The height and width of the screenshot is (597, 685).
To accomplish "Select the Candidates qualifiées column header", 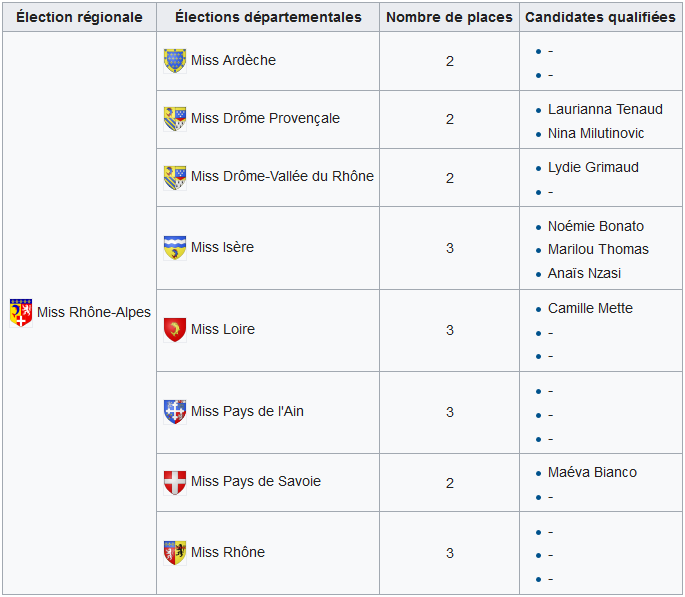I will 600,17.
